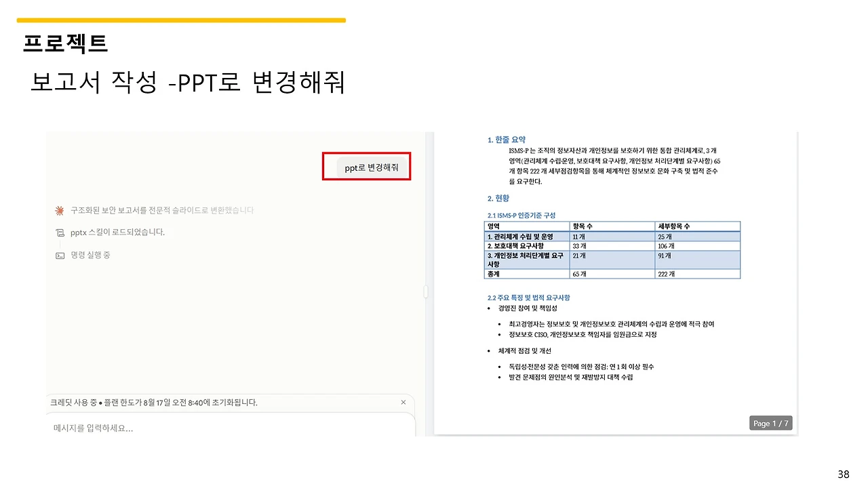Viewport: 868px width, 488px height.
Task: Click the slide title '프로젝트'
Action: click(65, 43)
